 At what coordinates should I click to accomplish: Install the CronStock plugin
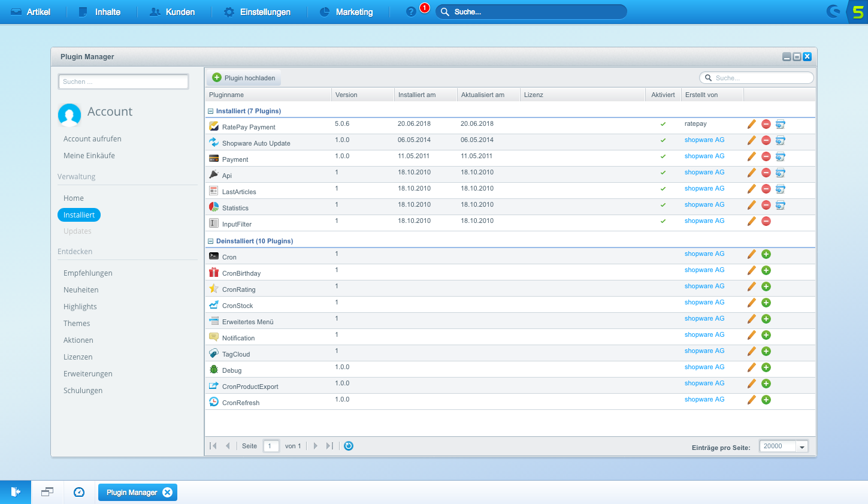coord(766,303)
